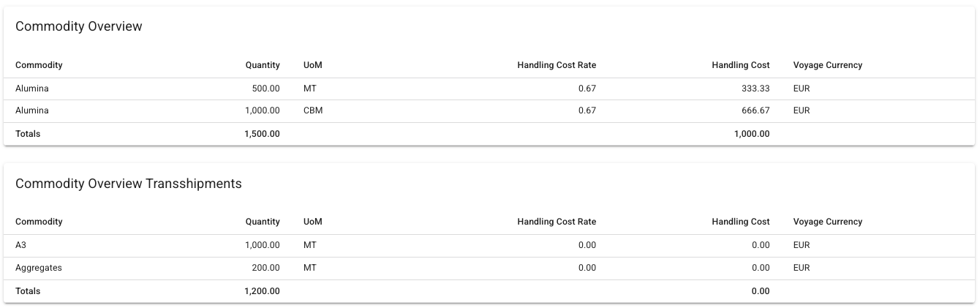This screenshot has width=980, height=308.
Task: Click the 1,500.00 total quantity value
Action: tap(262, 134)
